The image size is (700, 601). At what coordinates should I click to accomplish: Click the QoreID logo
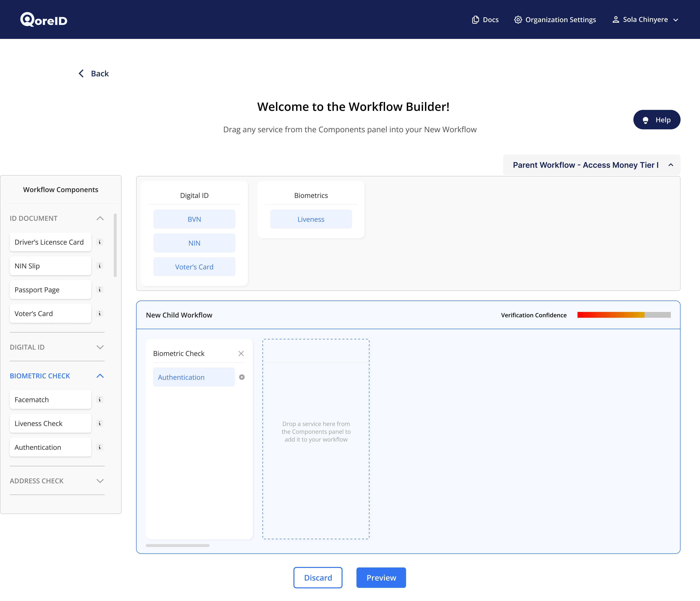[x=44, y=20]
